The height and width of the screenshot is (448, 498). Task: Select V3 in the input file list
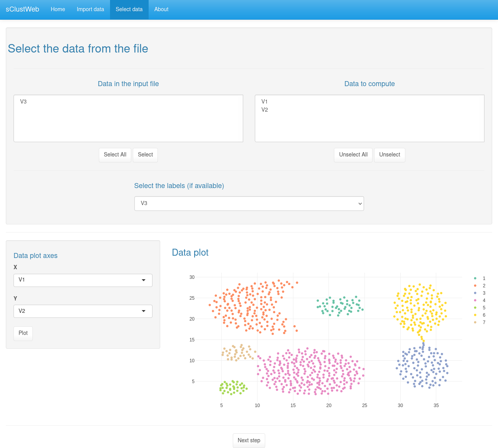pyautogui.click(x=24, y=102)
